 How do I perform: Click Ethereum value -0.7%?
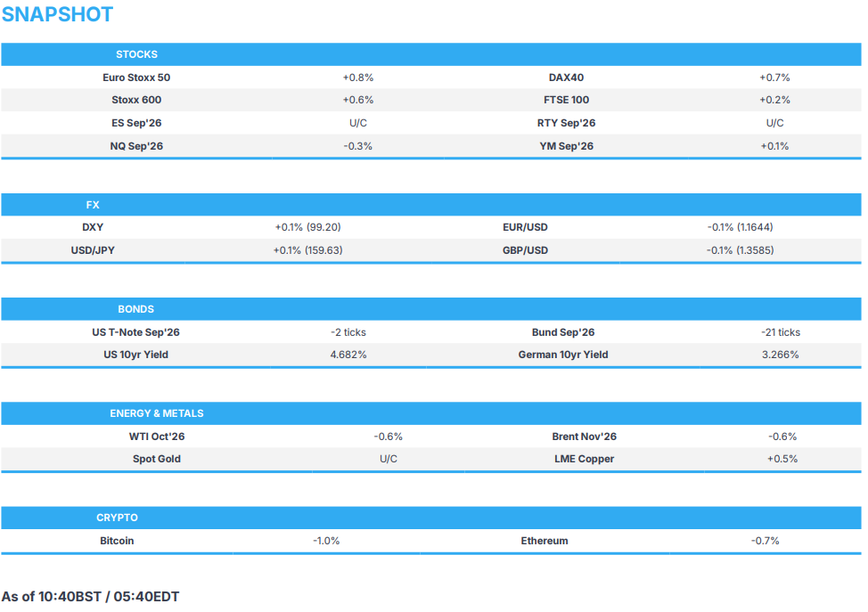[765, 541]
